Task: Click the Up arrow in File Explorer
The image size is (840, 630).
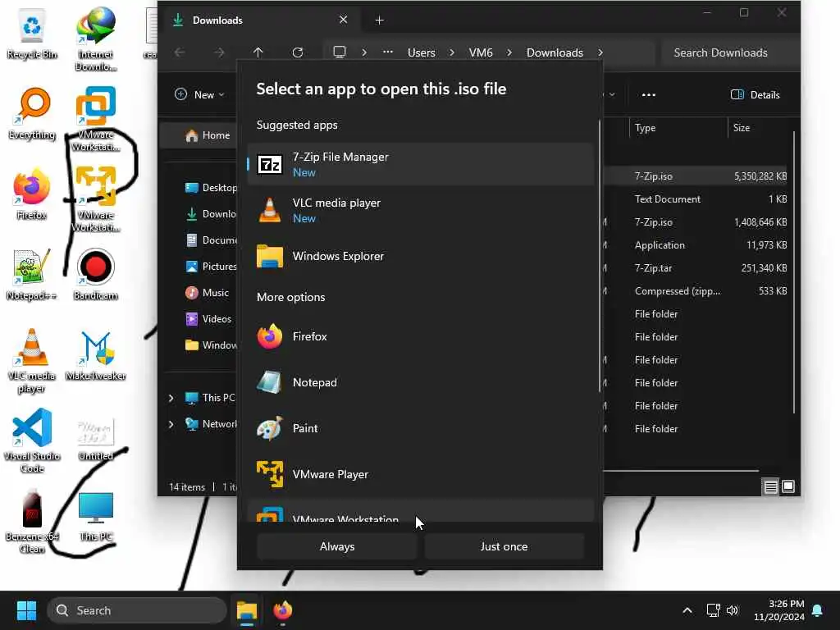Action: click(258, 52)
